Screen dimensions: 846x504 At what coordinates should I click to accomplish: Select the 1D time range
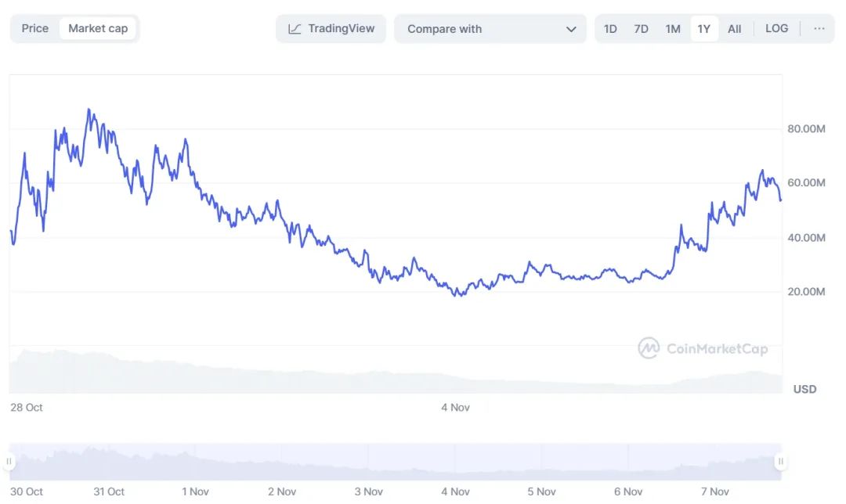tap(610, 29)
